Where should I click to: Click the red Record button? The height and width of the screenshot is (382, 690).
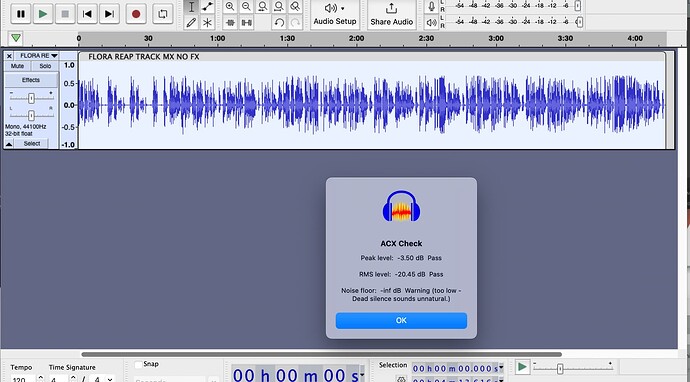point(136,14)
